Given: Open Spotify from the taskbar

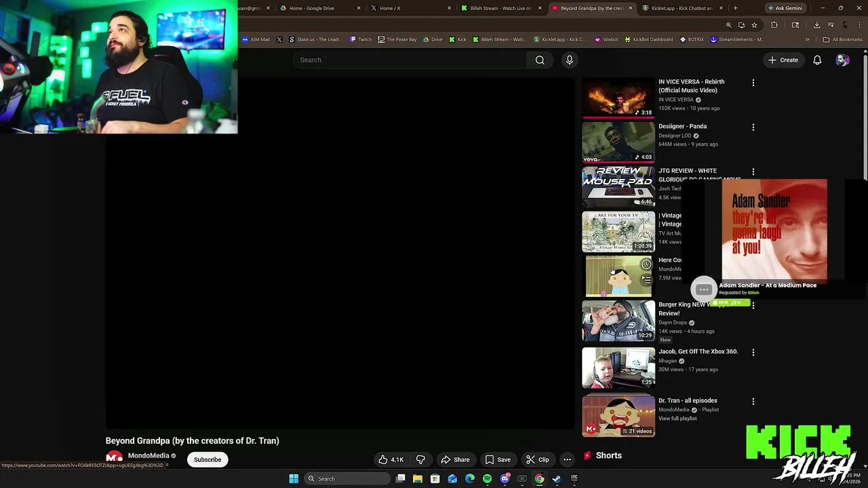Looking at the screenshot, I should tap(487, 479).
